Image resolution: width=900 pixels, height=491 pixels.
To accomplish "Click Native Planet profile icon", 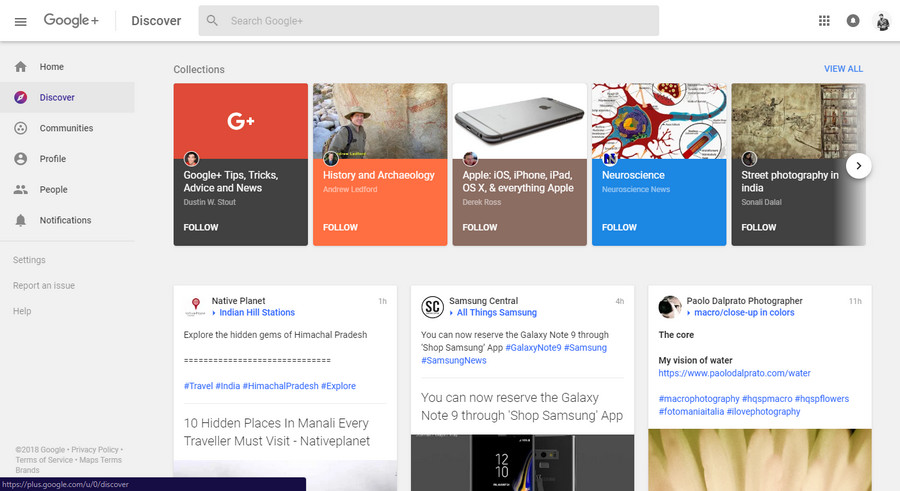I will [195, 307].
